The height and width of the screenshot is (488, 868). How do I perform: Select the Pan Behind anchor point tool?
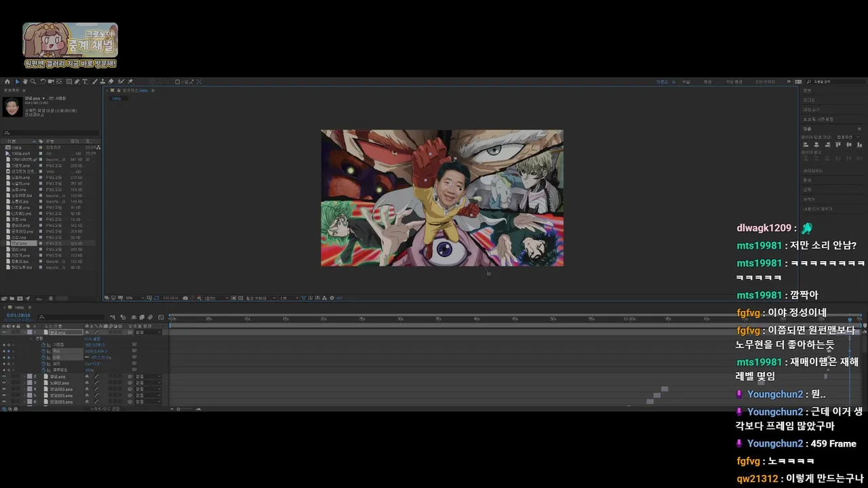click(x=59, y=81)
